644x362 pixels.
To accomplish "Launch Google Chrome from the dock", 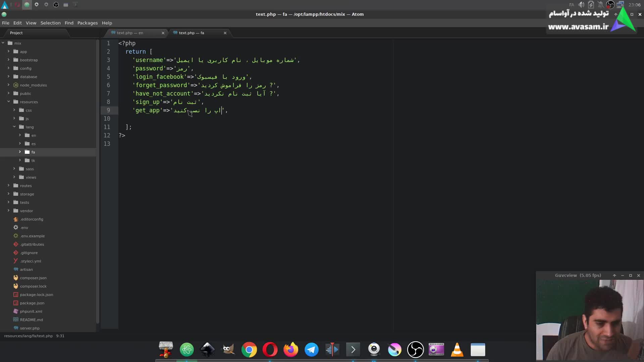I will (249, 350).
